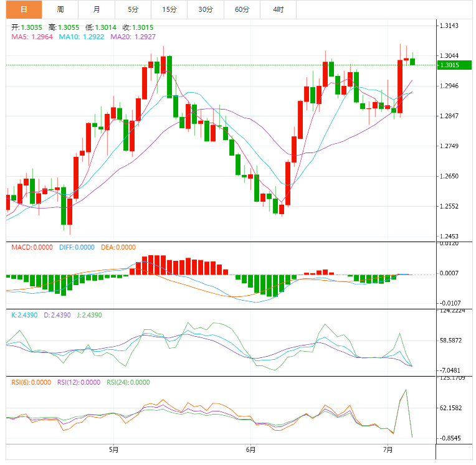Choose the 30分 interval tab

(205, 9)
